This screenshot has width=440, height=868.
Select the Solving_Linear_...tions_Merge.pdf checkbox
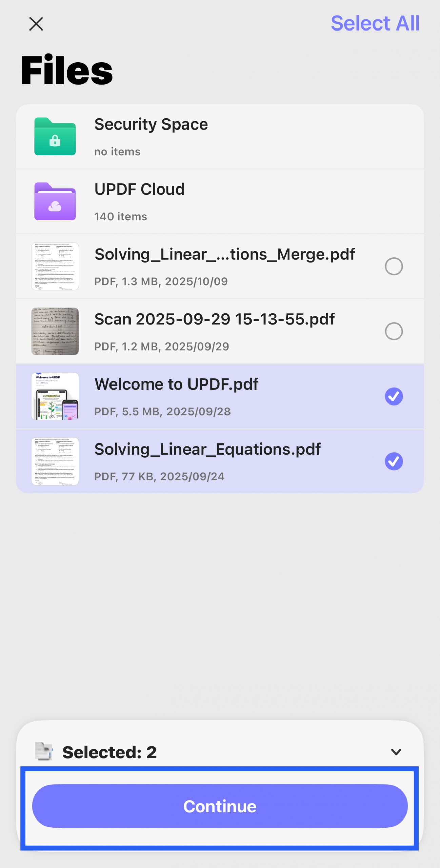pos(394,266)
